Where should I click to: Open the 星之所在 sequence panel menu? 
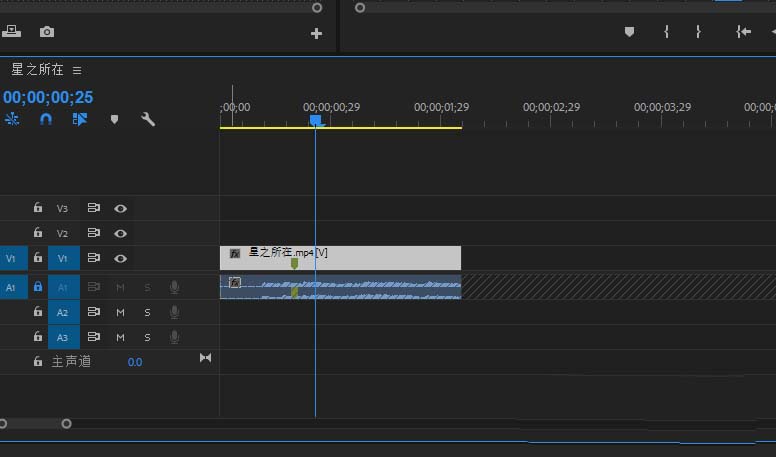(x=77, y=71)
